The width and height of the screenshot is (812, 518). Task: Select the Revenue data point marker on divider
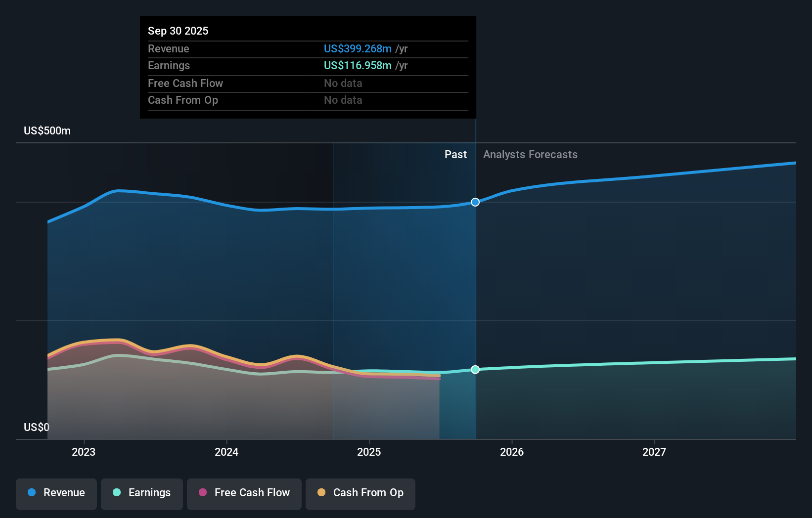click(x=475, y=202)
